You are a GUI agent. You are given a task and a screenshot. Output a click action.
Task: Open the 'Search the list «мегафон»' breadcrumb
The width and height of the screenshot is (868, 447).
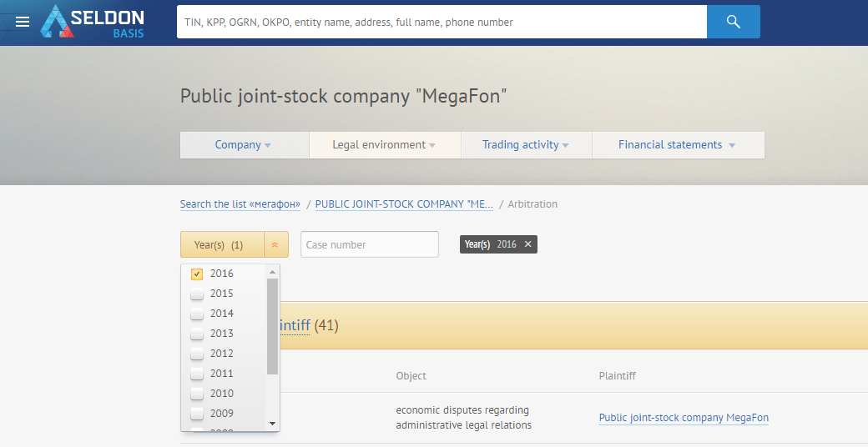240,204
